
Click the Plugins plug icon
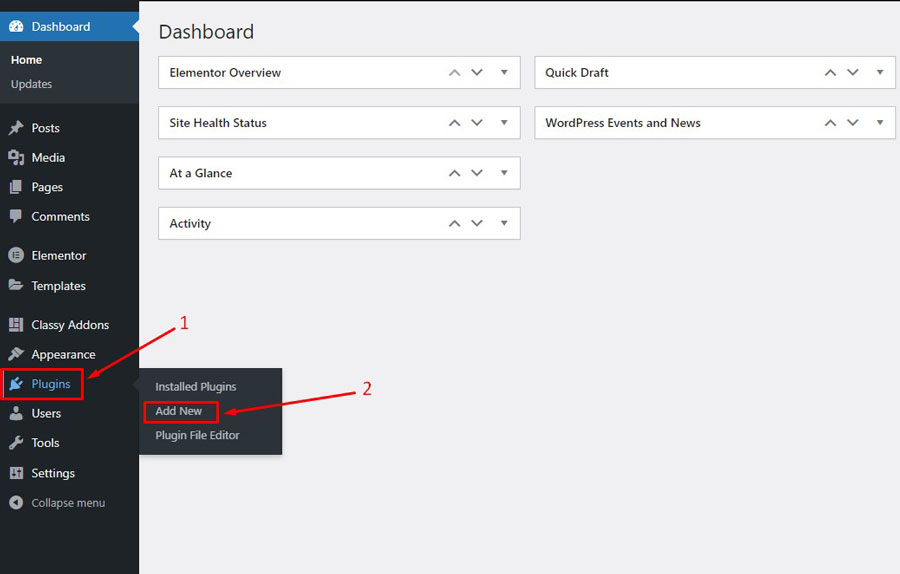pos(16,384)
